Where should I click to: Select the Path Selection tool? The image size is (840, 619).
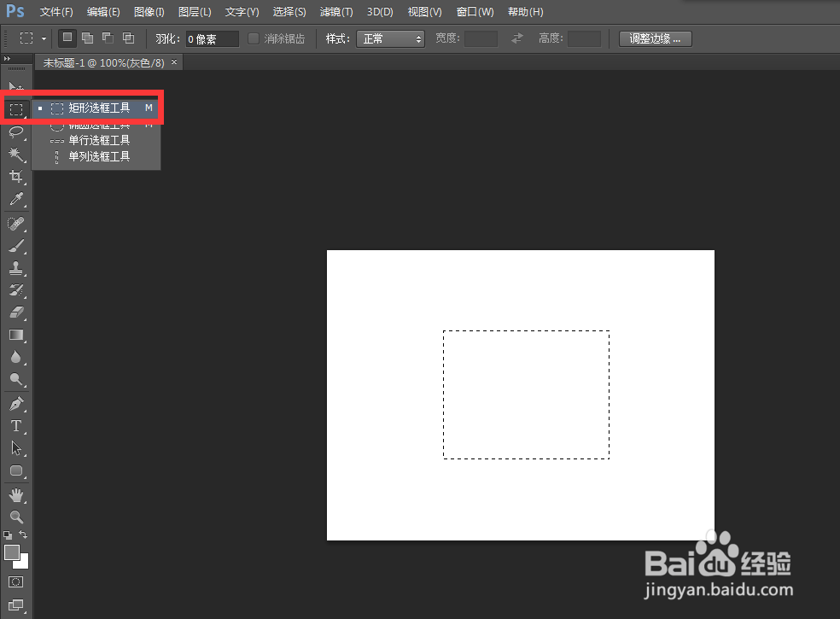(16, 448)
